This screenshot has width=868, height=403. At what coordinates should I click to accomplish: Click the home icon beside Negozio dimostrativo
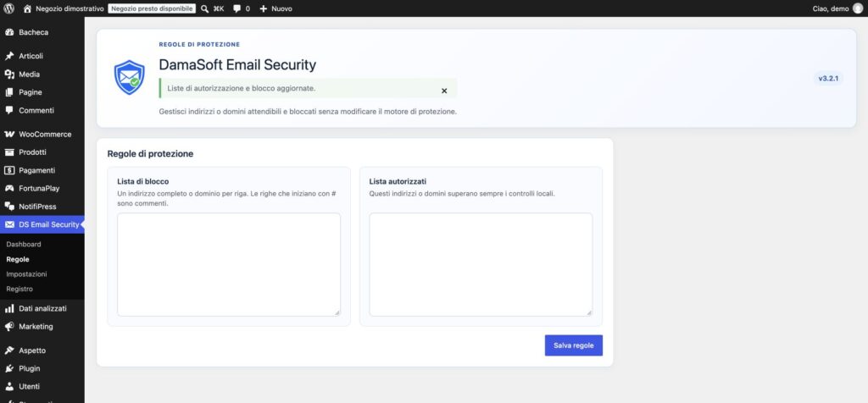tap(28, 8)
